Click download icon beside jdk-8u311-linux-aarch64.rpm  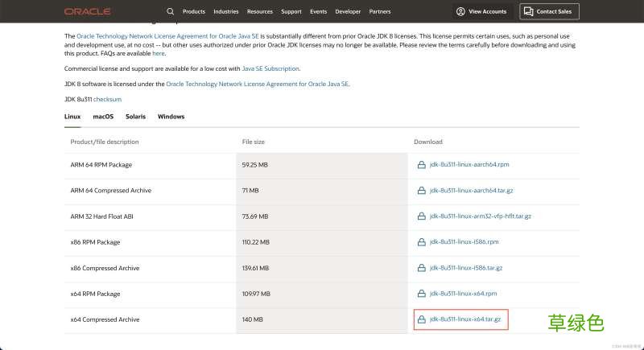pyautogui.click(x=421, y=164)
